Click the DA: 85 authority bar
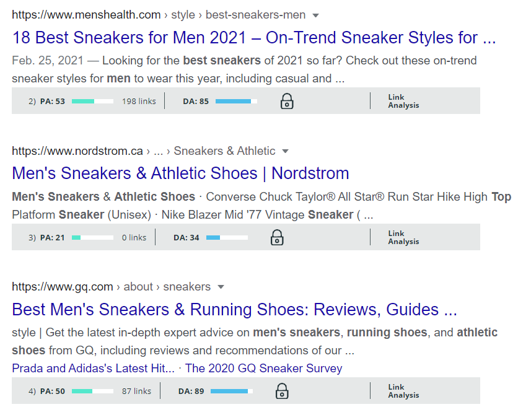 coord(236,101)
